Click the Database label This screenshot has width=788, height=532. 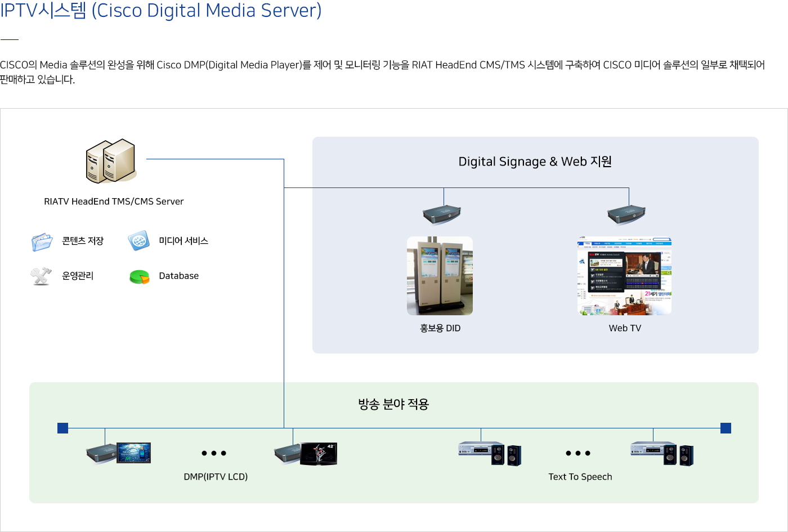[179, 276]
